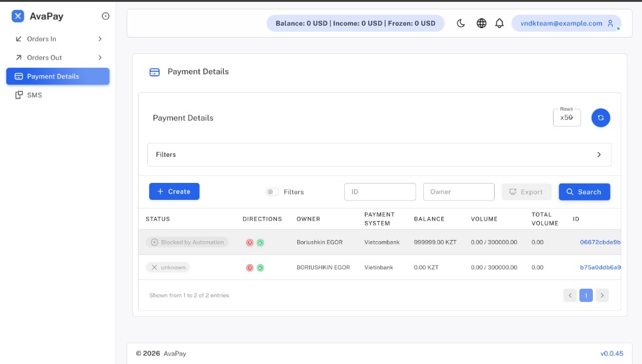Open the vndkteam@example.com account menu
The image size is (642, 364).
coord(566,23)
